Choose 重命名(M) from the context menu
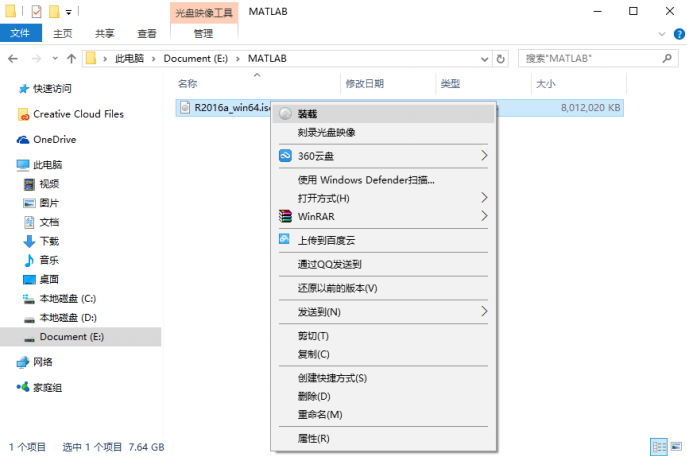The width and height of the screenshot is (687, 456). 320,414
